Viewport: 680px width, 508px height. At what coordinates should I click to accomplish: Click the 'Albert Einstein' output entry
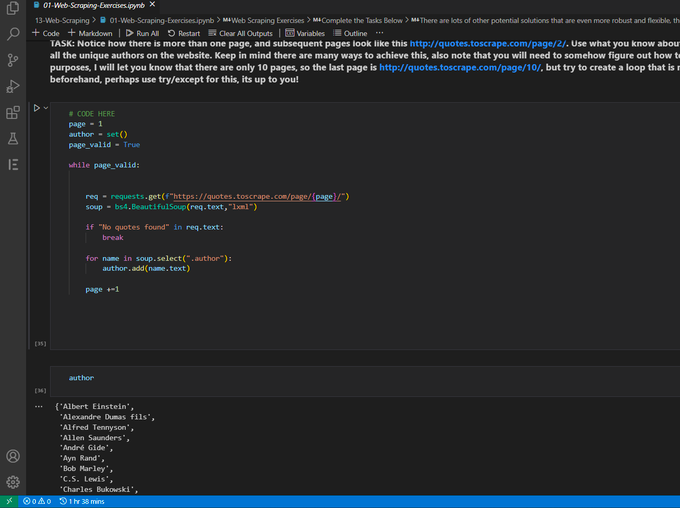pos(95,406)
